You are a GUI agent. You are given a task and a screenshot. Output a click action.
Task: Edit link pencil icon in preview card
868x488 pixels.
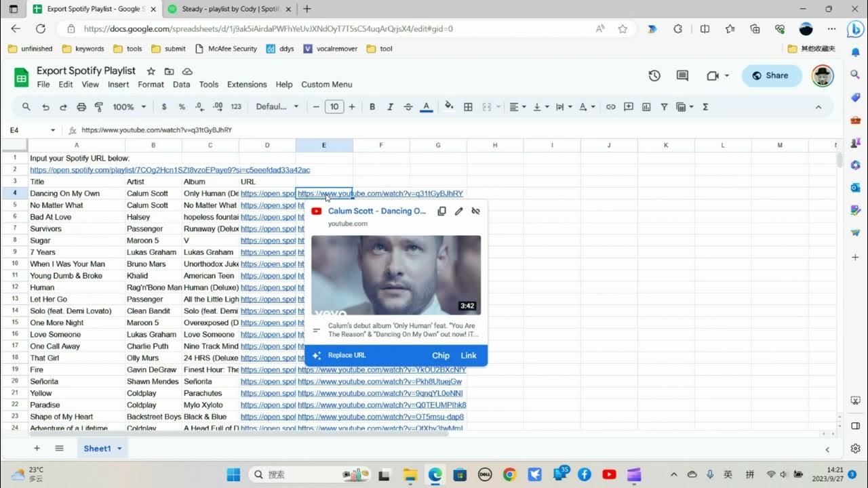click(458, 211)
